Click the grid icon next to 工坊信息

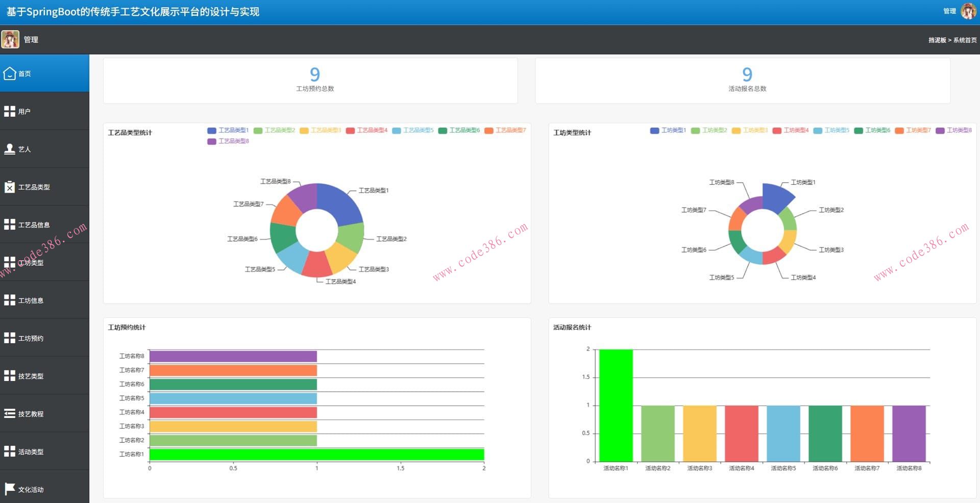(x=10, y=300)
